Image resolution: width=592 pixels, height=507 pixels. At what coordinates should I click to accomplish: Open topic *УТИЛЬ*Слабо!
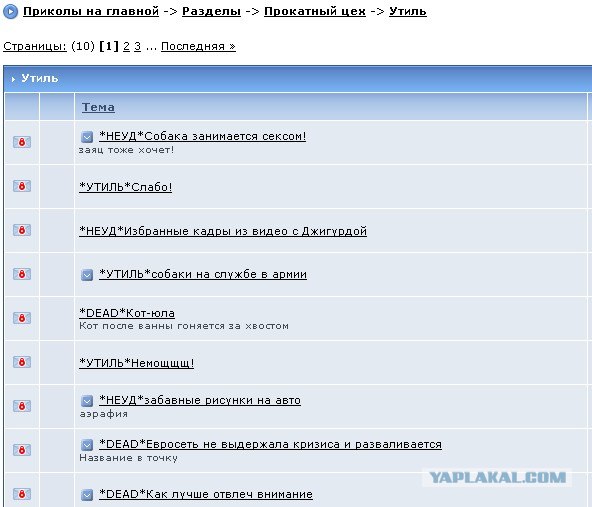(x=126, y=187)
